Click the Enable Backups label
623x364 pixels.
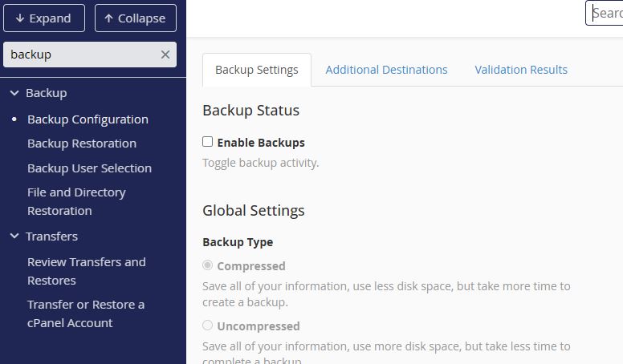click(261, 143)
